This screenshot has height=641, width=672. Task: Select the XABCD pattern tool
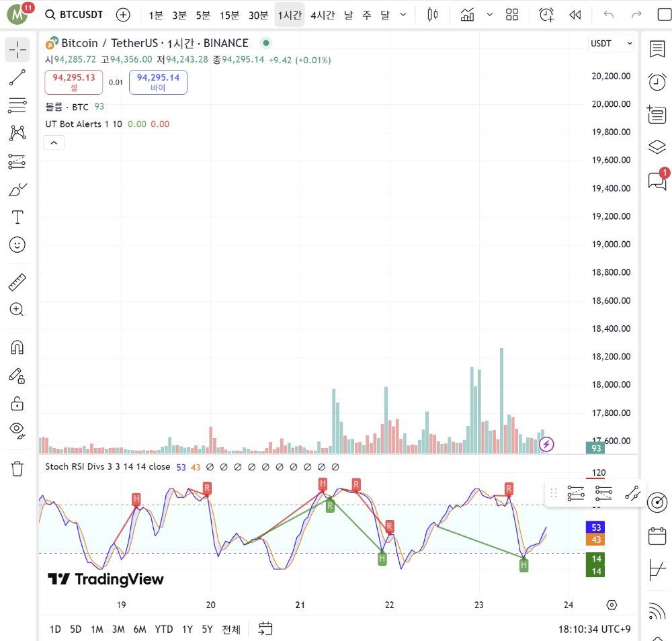17,133
